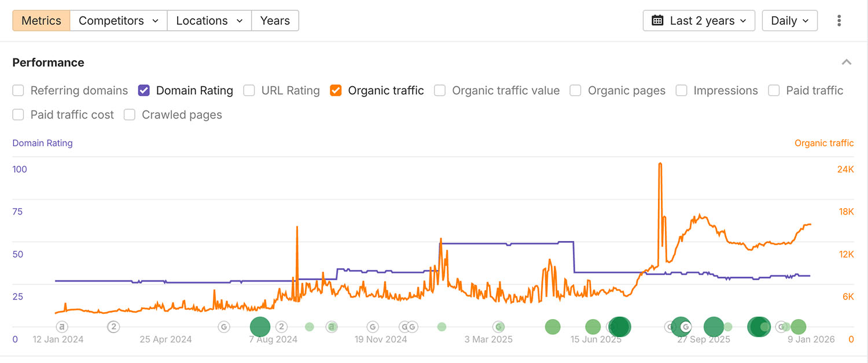The height and width of the screenshot is (363, 868).
Task: Click the '2' marker near 12 Jan 2024 label
Action: [114, 327]
